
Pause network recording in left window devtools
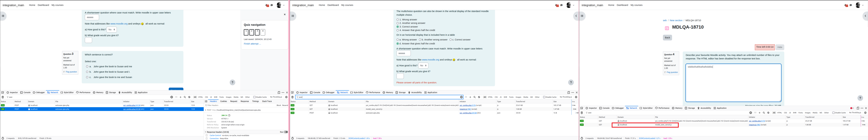176,97
